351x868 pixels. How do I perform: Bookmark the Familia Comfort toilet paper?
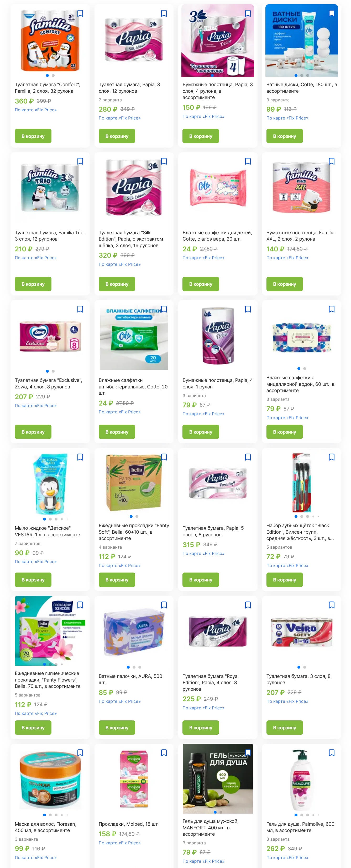coord(80,13)
